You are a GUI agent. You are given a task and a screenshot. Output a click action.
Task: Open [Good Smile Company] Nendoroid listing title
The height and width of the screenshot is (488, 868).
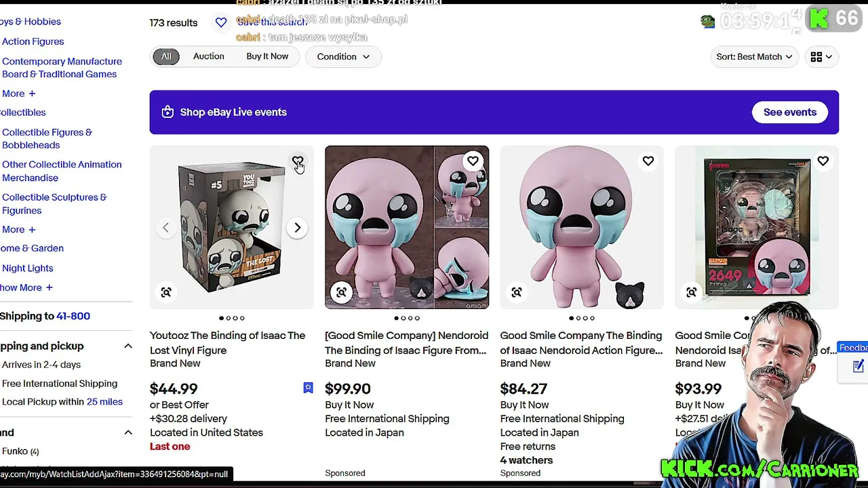(406, 343)
